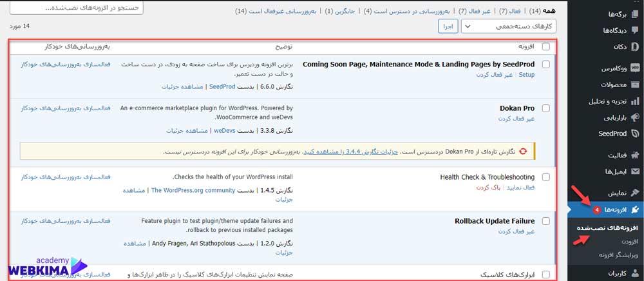Check the Dokan Pro plugin checkbox

click(x=546, y=108)
